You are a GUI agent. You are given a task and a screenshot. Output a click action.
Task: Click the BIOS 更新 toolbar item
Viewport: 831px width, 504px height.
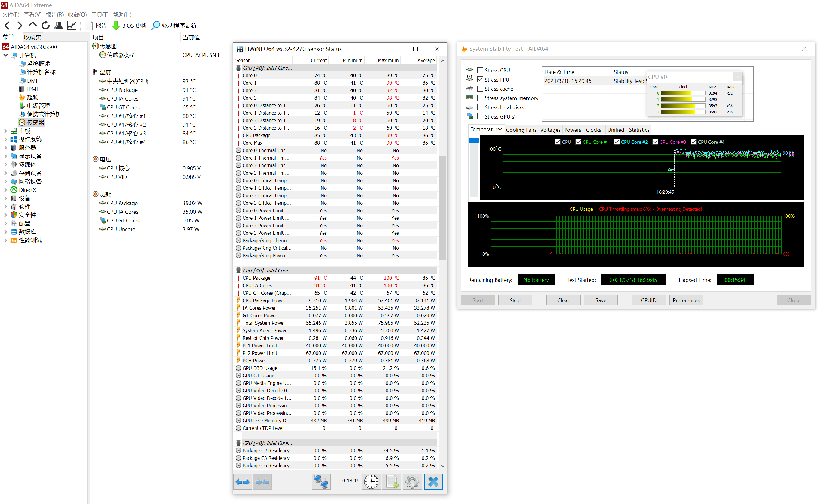tap(129, 25)
